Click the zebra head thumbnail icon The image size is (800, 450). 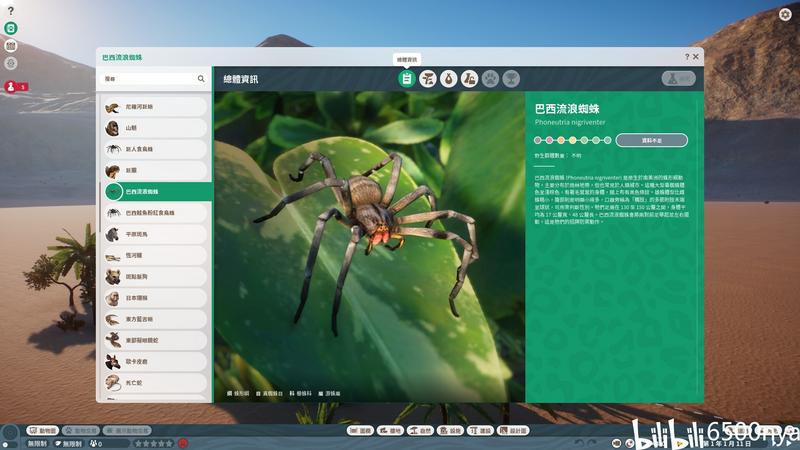pos(112,235)
